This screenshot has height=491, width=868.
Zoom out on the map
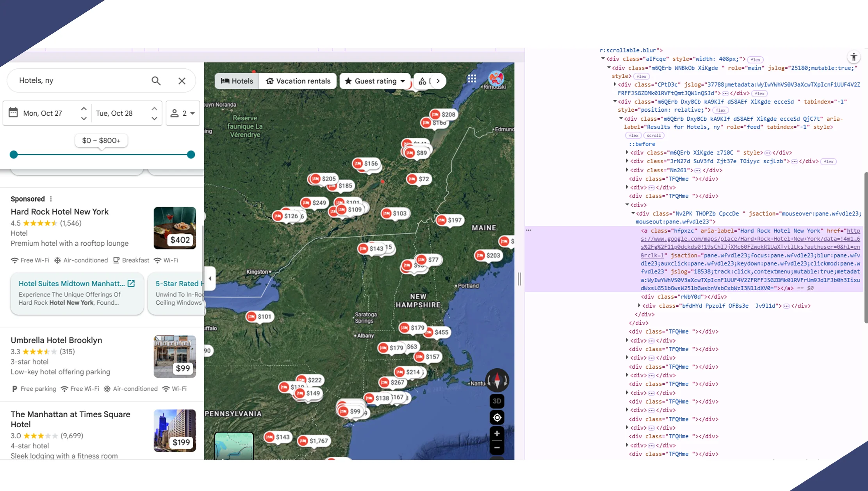tap(497, 448)
